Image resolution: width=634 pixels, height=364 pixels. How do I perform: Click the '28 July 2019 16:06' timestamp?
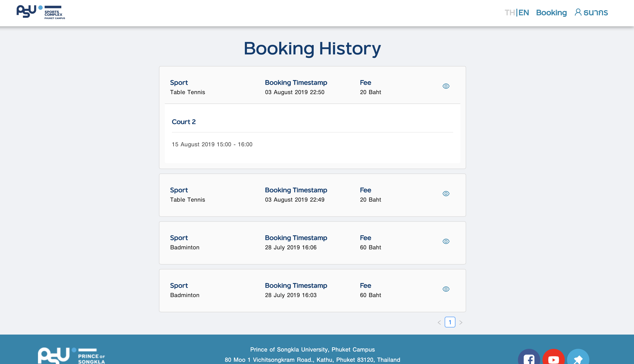coord(291,247)
